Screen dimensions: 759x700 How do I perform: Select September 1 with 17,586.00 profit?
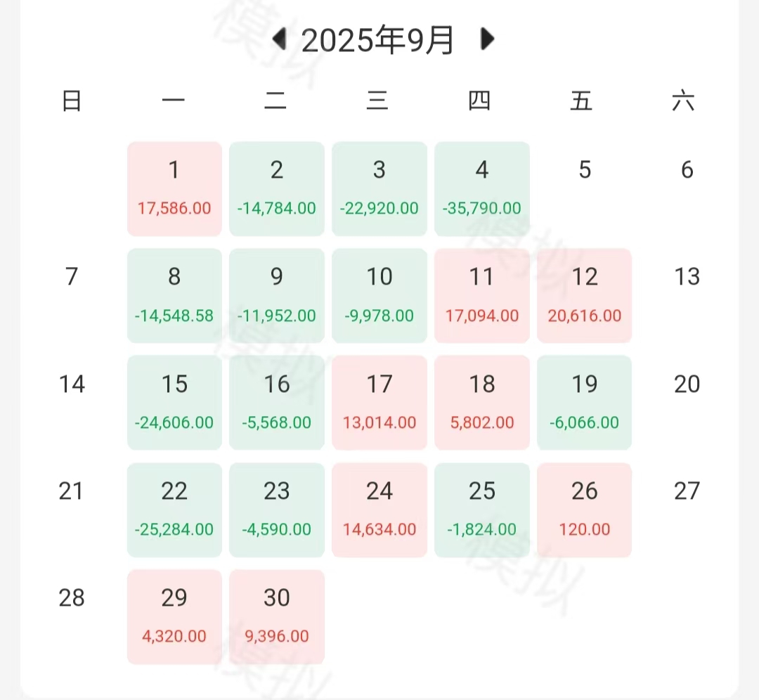click(x=174, y=188)
